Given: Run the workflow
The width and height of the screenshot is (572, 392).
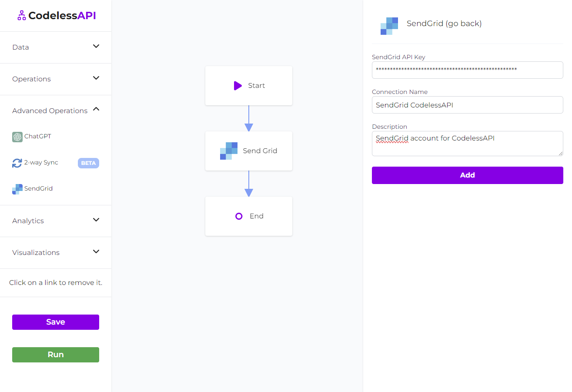Looking at the screenshot, I should click(56, 355).
